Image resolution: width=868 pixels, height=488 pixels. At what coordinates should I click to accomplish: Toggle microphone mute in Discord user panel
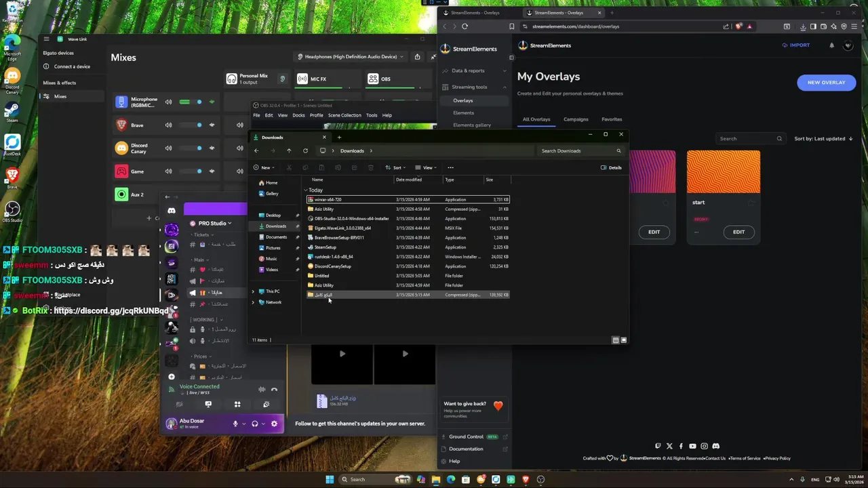coord(235,424)
